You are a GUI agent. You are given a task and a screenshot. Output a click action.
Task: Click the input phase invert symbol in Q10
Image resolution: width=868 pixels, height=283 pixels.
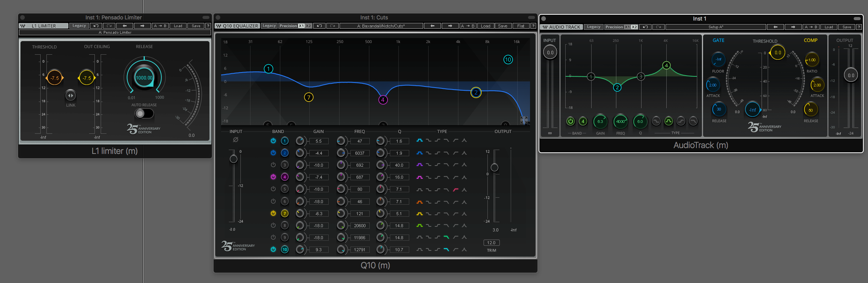point(235,140)
